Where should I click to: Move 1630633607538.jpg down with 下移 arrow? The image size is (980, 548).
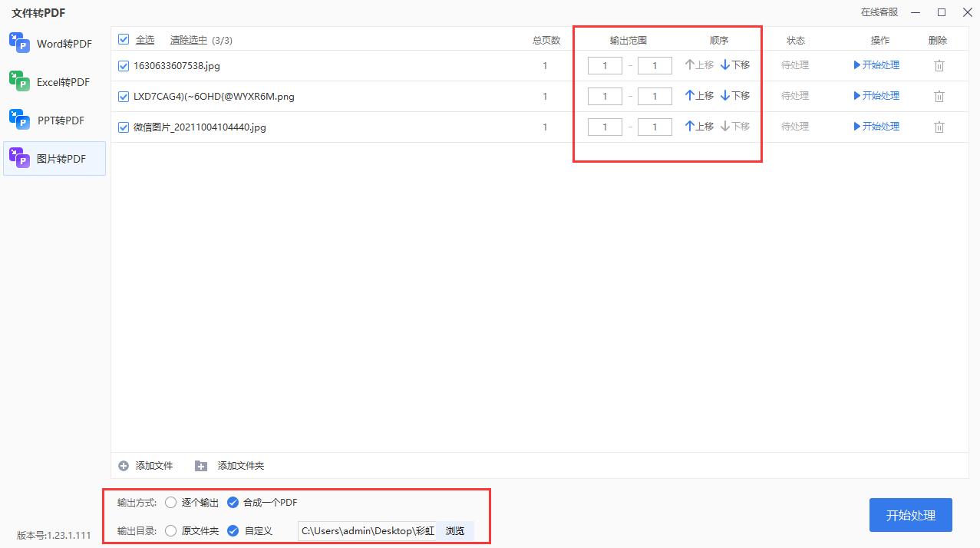click(734, 65)
